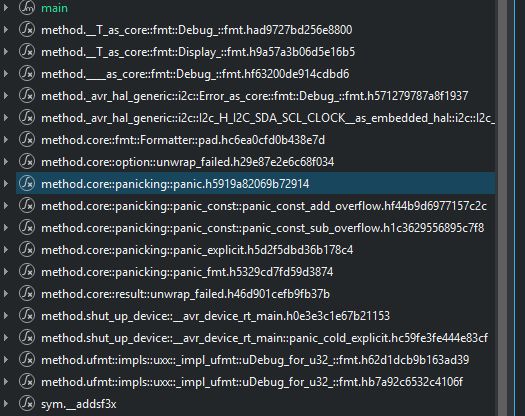The image size is (525, 416).
Task: Select method.core::panicking::panic.h5919a82069b72914
Action: (175, 184)
